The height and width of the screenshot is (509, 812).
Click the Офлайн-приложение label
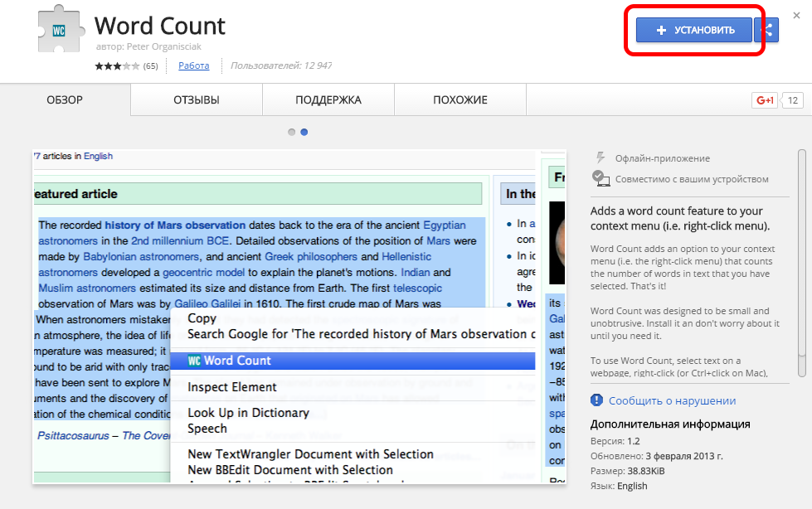click(x=663, y=158)
